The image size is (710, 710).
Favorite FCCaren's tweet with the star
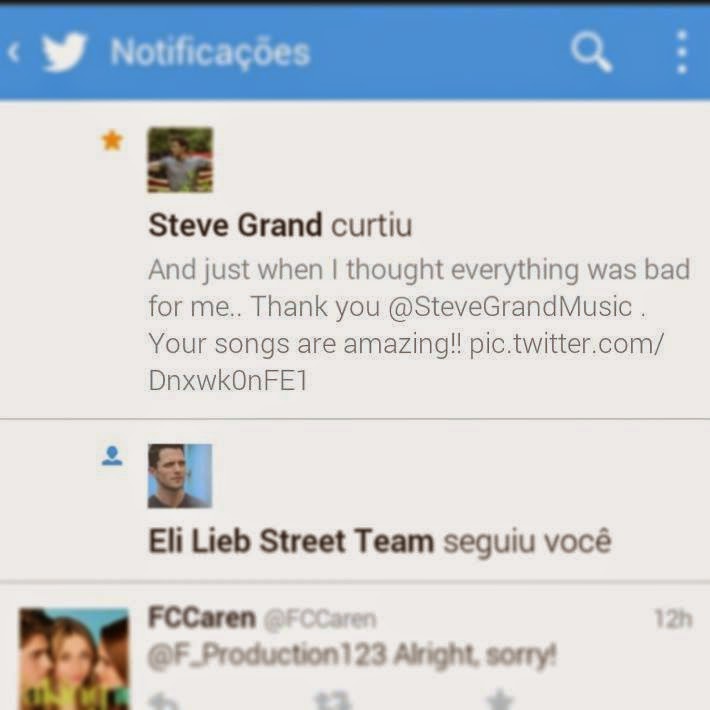click(500, 699)
